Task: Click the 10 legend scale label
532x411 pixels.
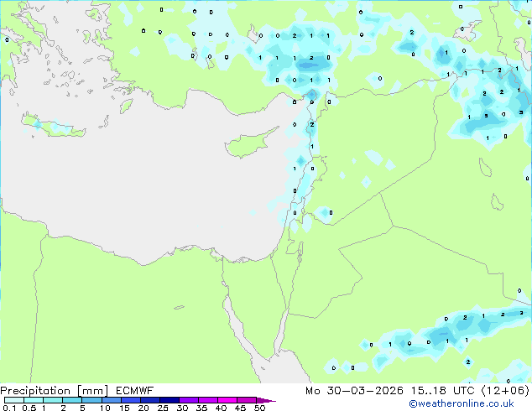Action: [105, 408]
